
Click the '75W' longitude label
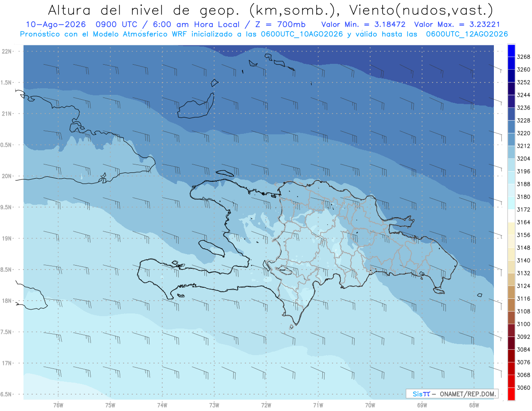[110, 405]
